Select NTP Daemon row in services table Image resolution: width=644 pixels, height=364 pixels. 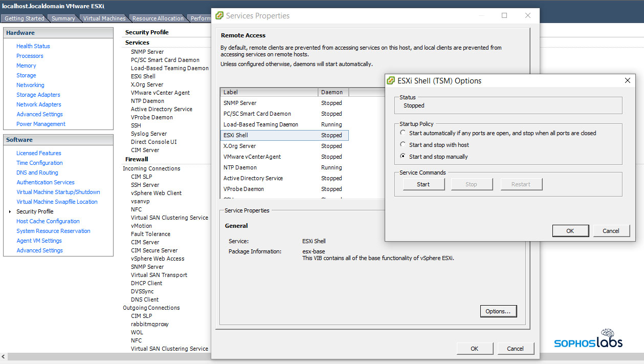coord(284,167)
